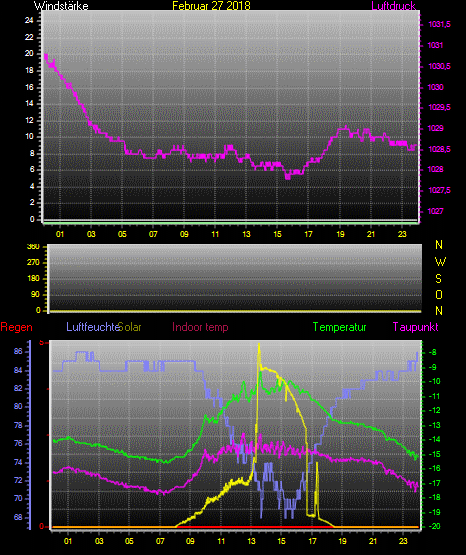Click the 88 humidity axis value

pyautogui.click(x=18, y=351)
